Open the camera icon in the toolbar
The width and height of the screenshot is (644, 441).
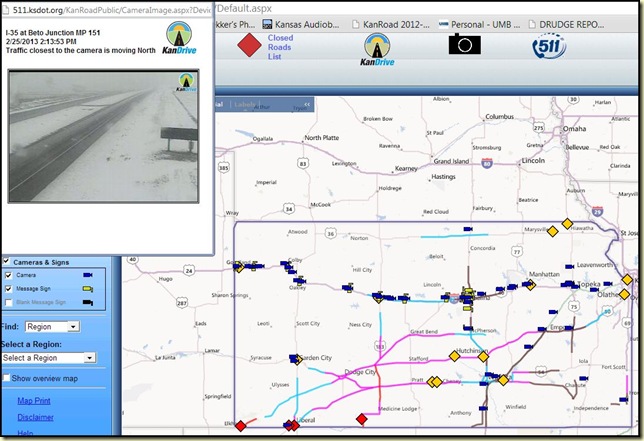pos(465,44)
